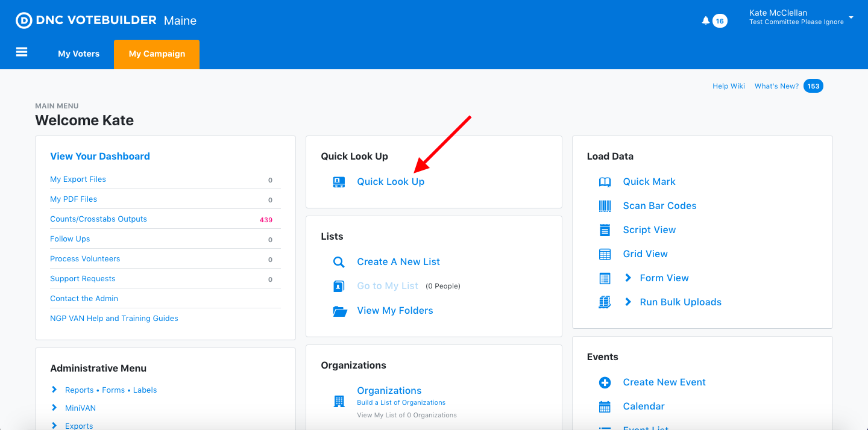Click the 16 notifications count badge
The width and height of the screenshot is (868, 430).
720,21
